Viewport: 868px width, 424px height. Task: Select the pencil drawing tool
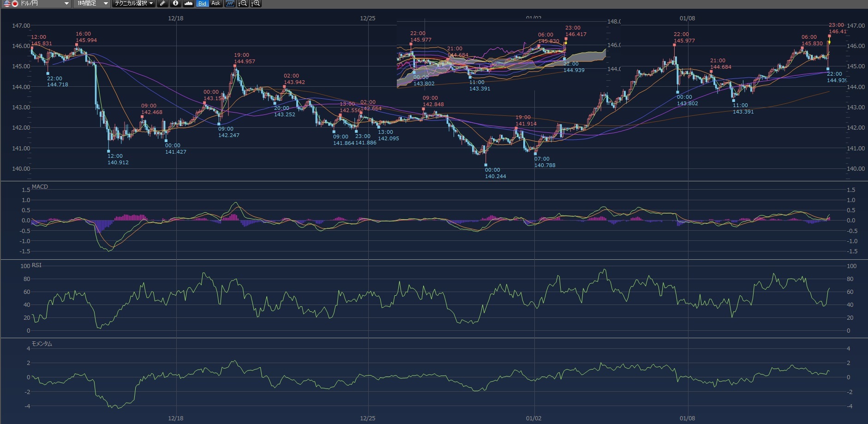162,3
